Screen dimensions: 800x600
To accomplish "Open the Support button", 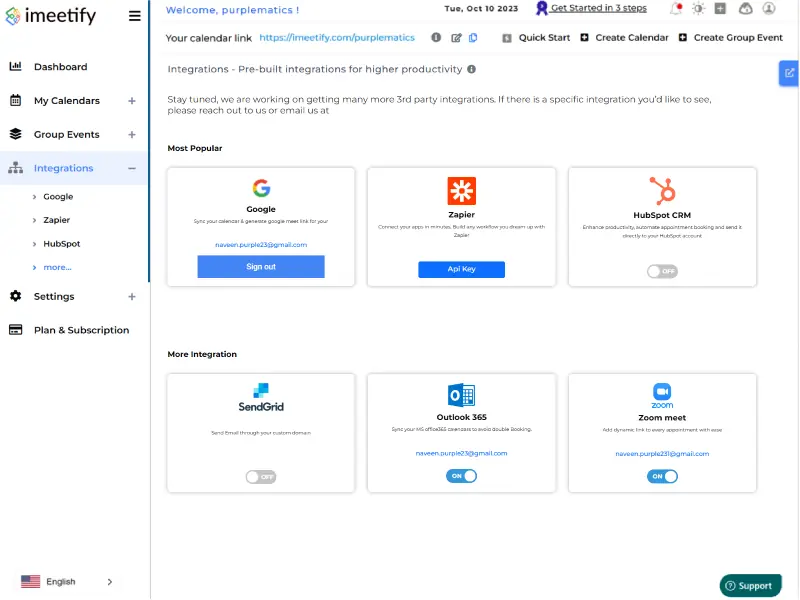I will pyautogui.click(x=750, y=585).
